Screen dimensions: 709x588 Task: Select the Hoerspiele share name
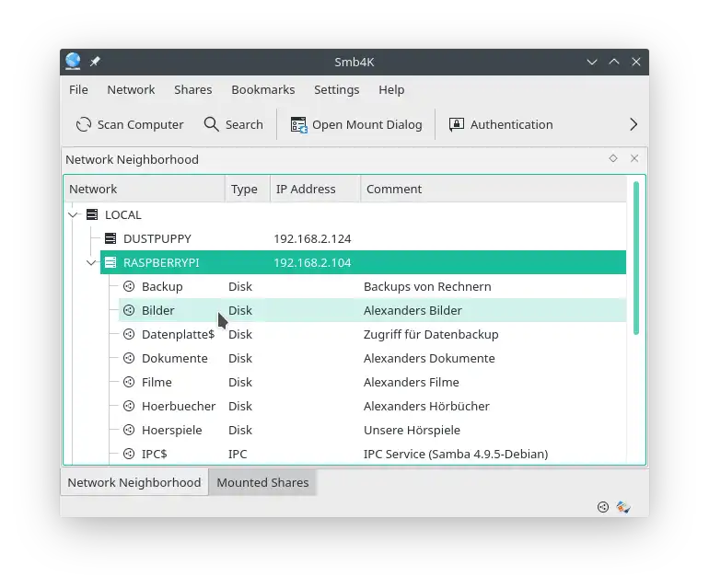click(x=171, y=431)
